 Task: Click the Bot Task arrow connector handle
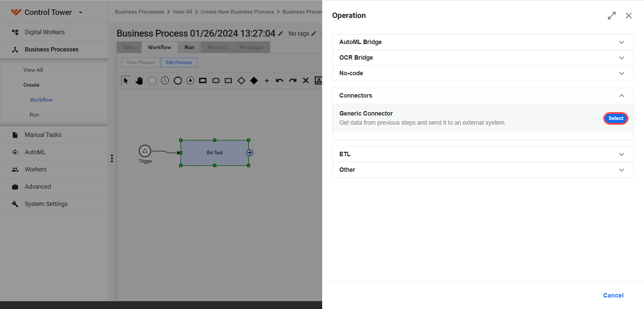click(250, 153)
